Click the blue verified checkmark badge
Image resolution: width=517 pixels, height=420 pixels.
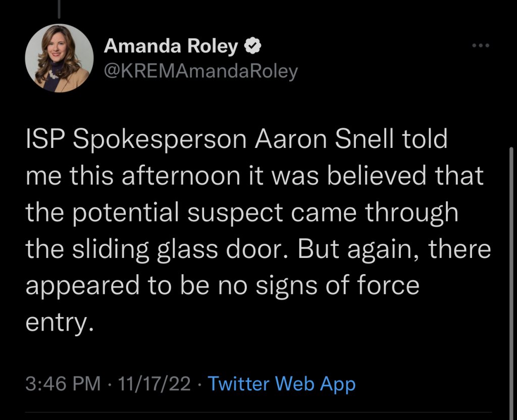252,47
